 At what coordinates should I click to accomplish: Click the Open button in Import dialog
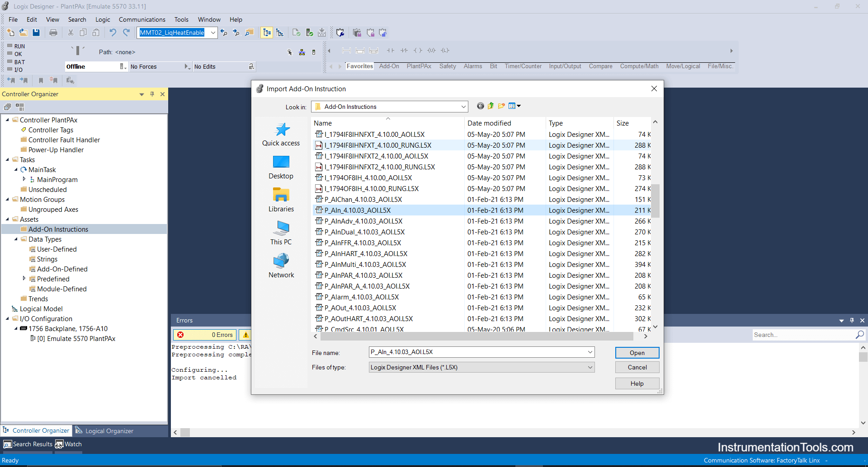pos(637,353)
